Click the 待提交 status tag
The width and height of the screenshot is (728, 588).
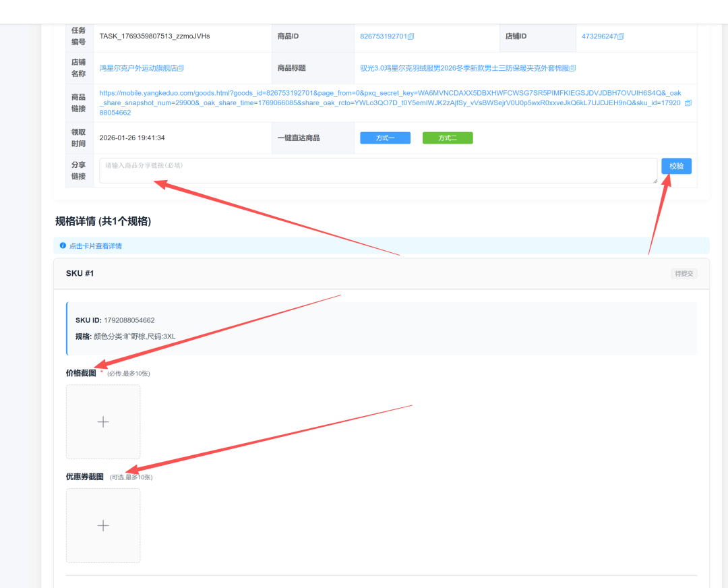click(x=684, y=274)
